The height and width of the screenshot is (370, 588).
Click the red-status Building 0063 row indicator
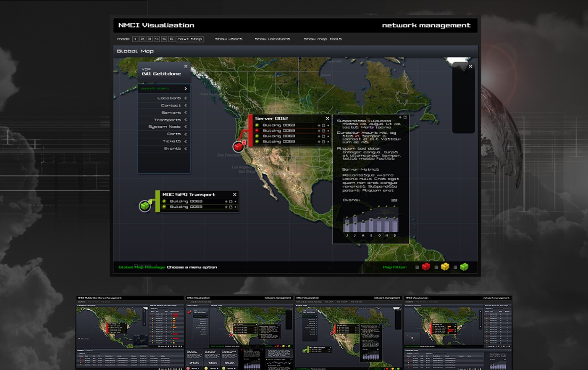coord(257,131)
